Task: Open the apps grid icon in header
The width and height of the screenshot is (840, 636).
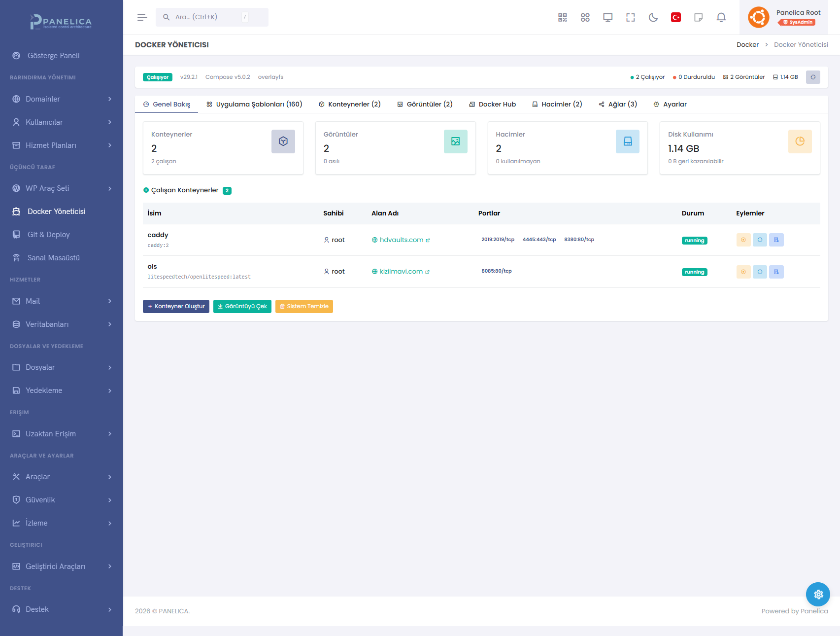Action: [585, 17]
